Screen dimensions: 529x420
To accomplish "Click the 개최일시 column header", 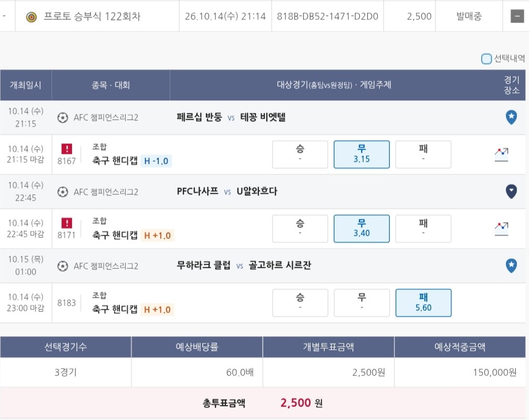I will click(x=26, y=85).
